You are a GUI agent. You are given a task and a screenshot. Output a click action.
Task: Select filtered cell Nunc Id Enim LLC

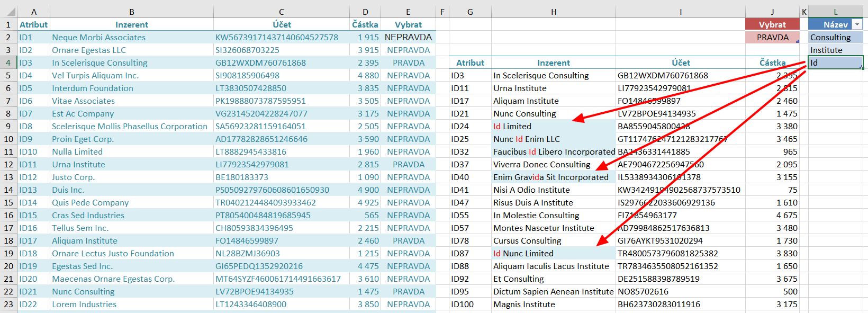click(554, 139)
